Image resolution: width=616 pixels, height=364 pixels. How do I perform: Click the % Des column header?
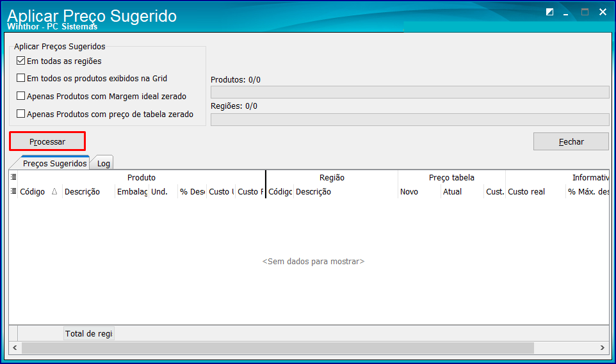pyautogui.click(x=192, y=192)
